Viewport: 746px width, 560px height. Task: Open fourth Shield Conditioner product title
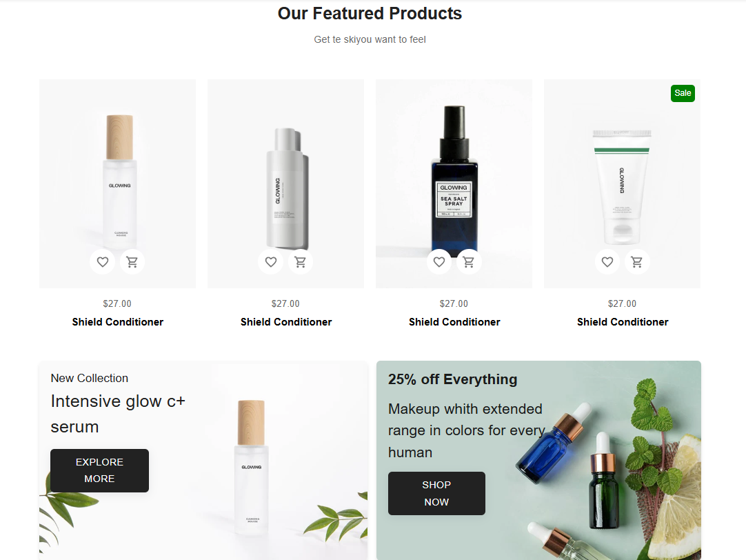tap(623, 322)
